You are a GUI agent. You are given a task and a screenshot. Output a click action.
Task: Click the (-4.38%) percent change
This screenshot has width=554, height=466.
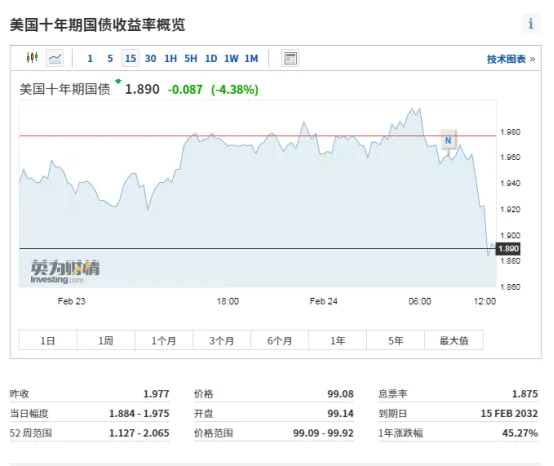pyautogui.click(x=235, y=89)
